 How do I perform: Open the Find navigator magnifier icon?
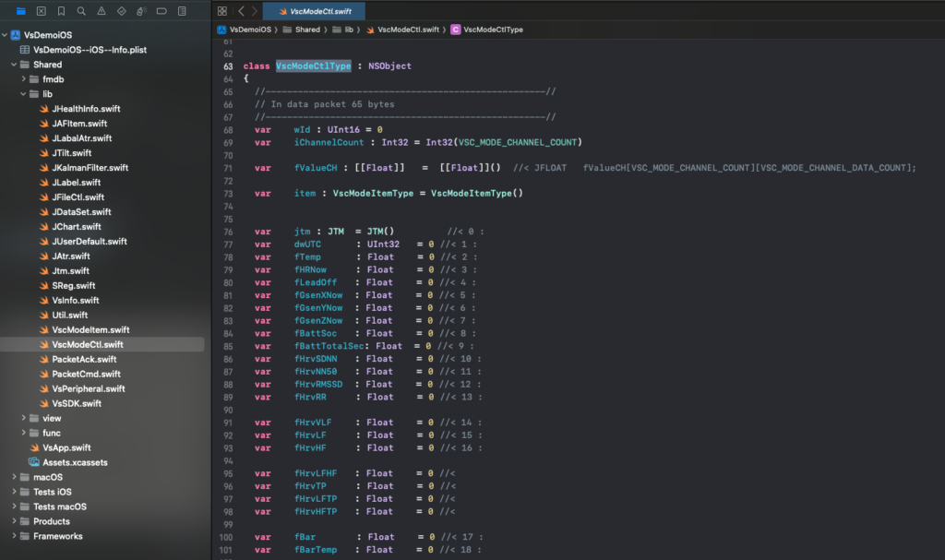point(81,11)
